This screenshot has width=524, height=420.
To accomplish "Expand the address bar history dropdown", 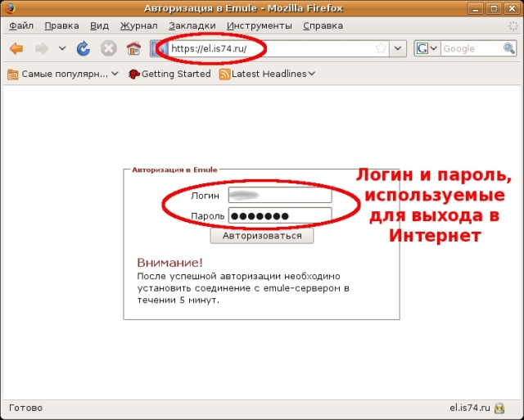I will click(398, 48).
